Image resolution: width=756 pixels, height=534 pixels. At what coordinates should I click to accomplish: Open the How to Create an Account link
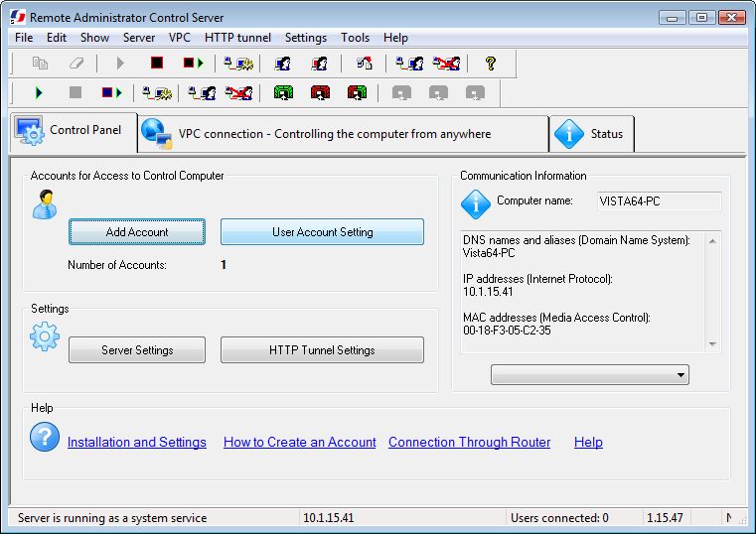[299, 442]
